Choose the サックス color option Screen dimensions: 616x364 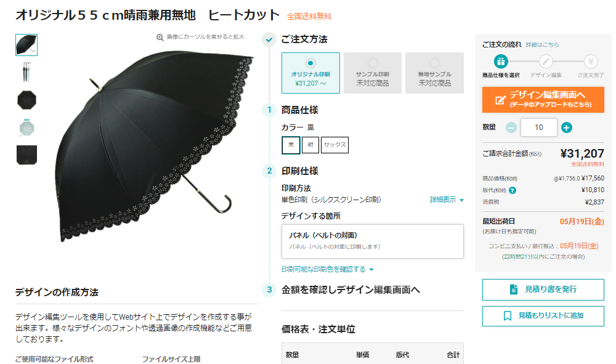(334, 145)
